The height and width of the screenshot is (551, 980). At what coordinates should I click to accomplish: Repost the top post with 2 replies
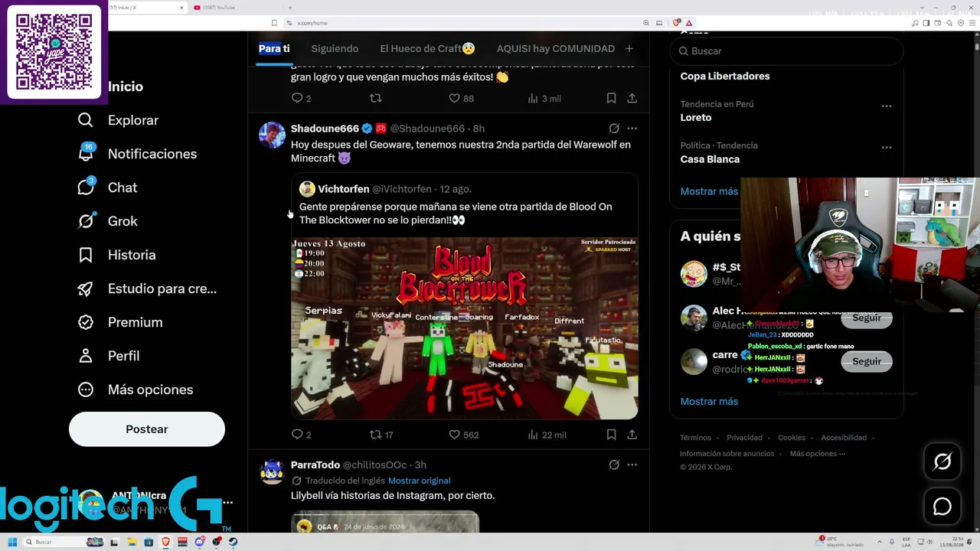(375, 98)
